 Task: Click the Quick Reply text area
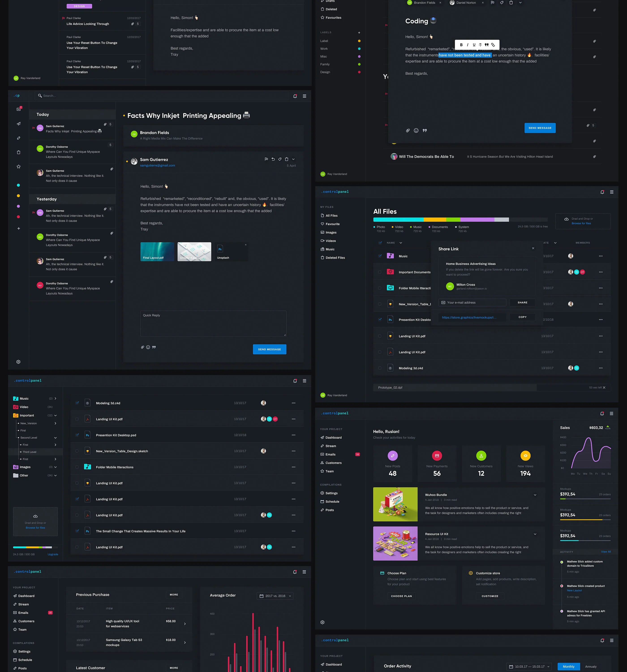[x=213, y=324]
